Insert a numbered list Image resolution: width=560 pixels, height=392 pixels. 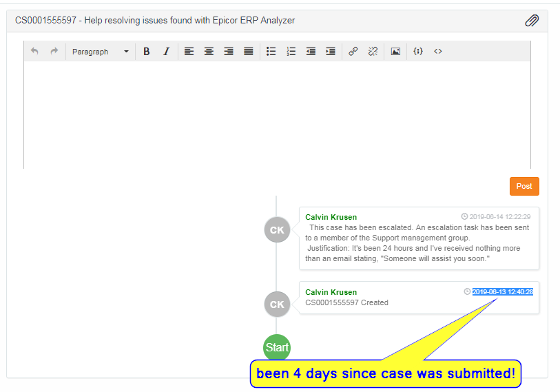tap(291, 52)
